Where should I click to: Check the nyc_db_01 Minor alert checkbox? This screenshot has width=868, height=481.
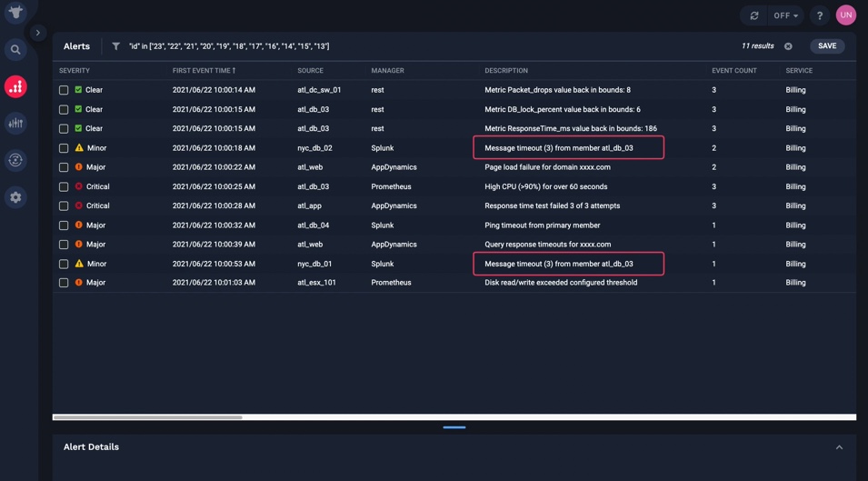tap(64, 264)
